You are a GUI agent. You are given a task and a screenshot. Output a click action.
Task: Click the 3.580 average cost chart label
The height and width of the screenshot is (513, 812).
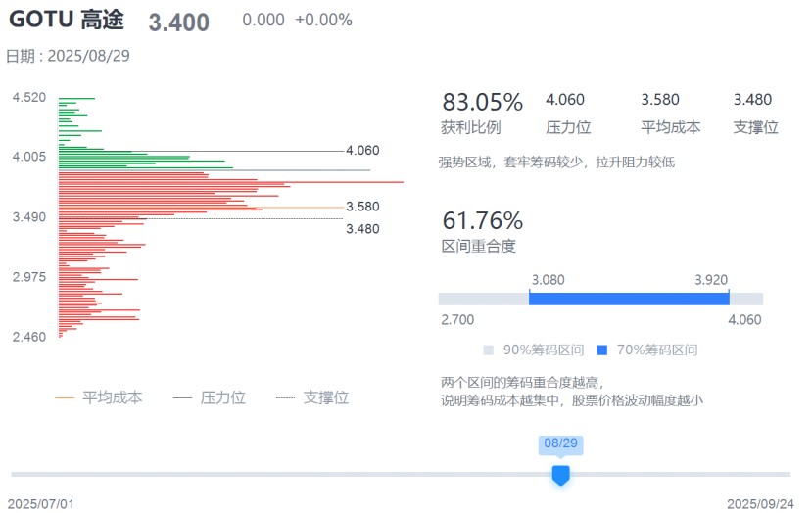tap(362, 207)
